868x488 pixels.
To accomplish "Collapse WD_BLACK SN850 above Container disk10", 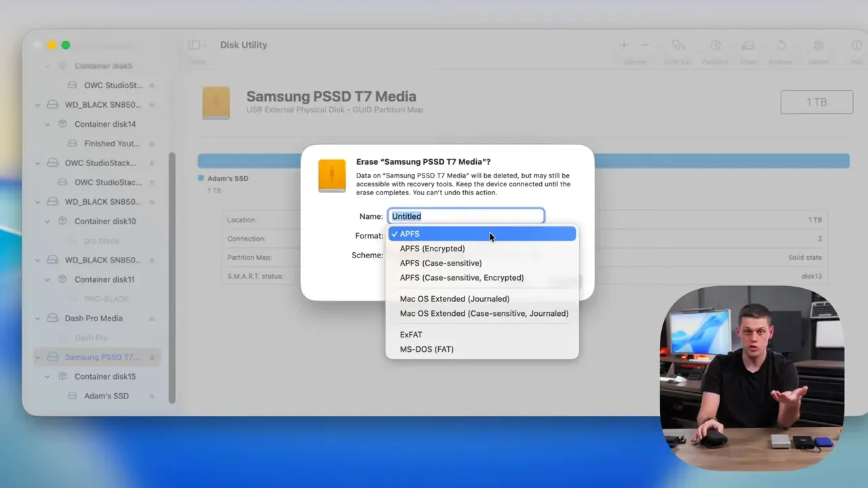I will coord(38,202).
